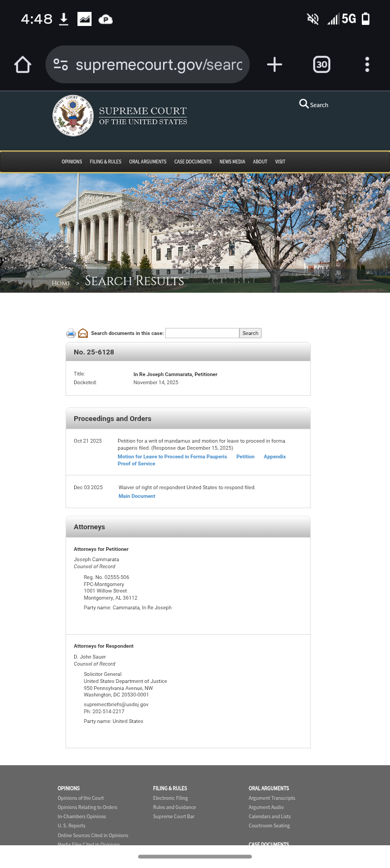Tap the cloud P notification icon
Viewport: 390px width, 868px height.
click(106, 19)
